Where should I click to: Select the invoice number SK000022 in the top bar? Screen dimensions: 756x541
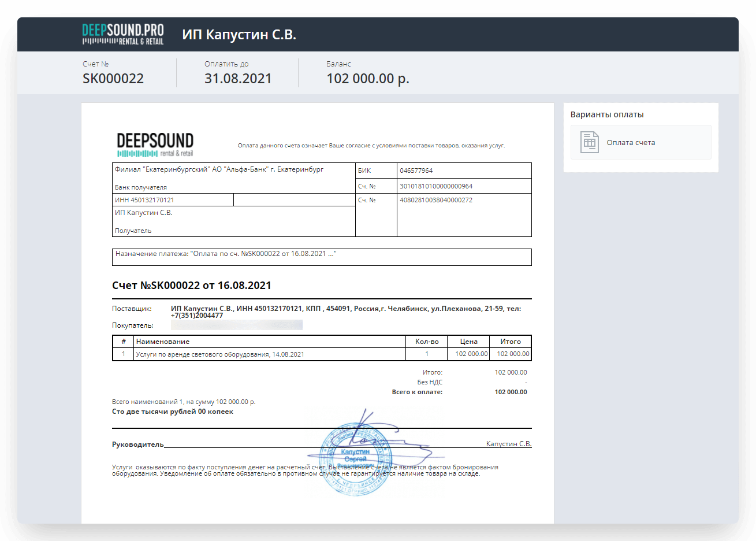click(x=113, y=79)
